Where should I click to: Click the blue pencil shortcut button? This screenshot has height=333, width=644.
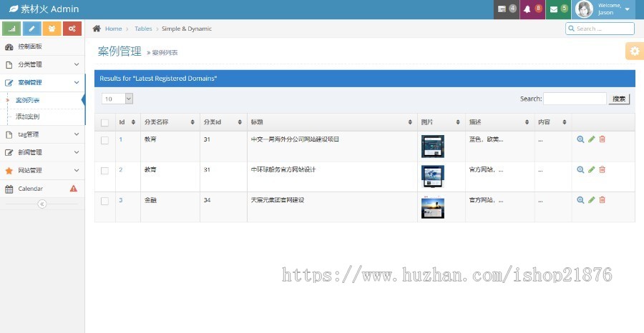[x=31, y=29]
